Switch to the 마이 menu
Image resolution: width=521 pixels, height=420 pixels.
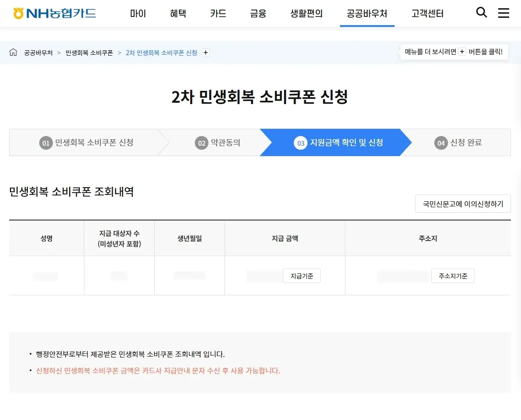click(x=138, y=14)
